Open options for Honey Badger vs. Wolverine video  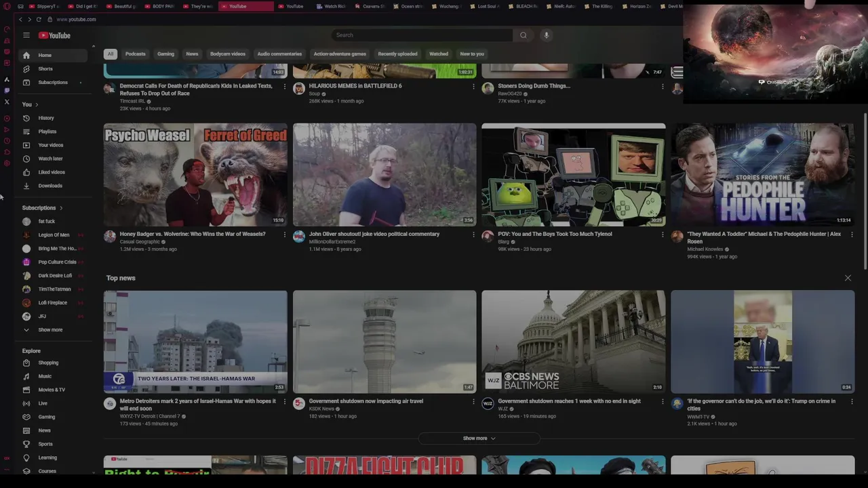[x=284, y=235]
